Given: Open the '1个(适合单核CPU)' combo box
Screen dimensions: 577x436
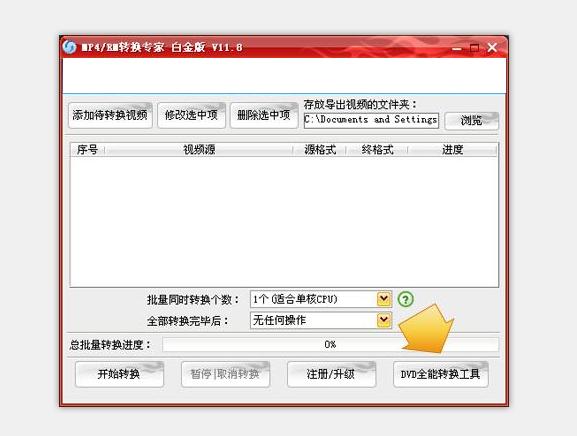Looking at the screenshot, I should [x=321, y=299].
